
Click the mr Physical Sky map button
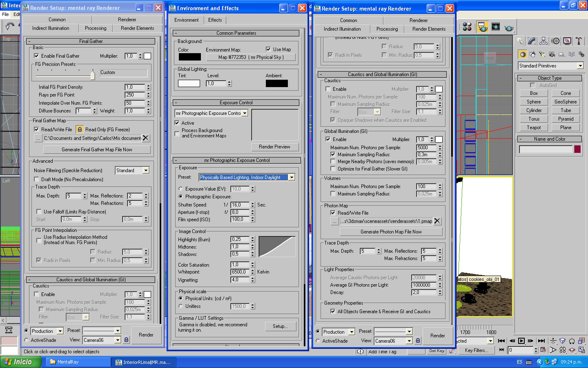click(251, 57)
